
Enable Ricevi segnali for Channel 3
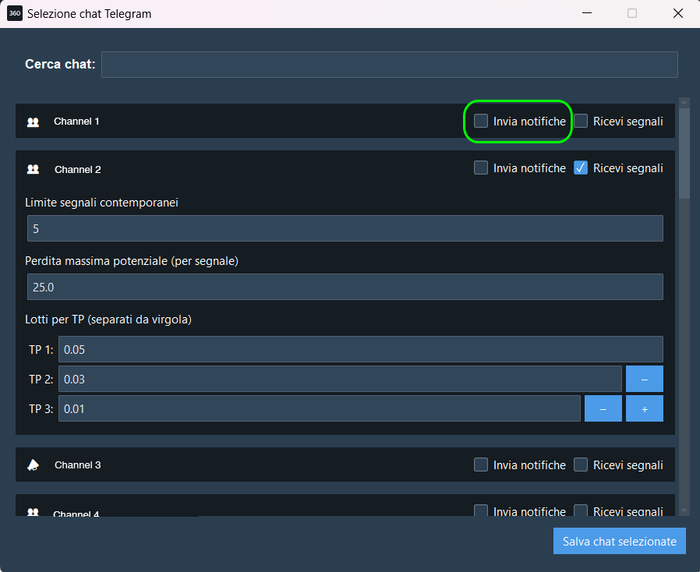tap(581, 465)
